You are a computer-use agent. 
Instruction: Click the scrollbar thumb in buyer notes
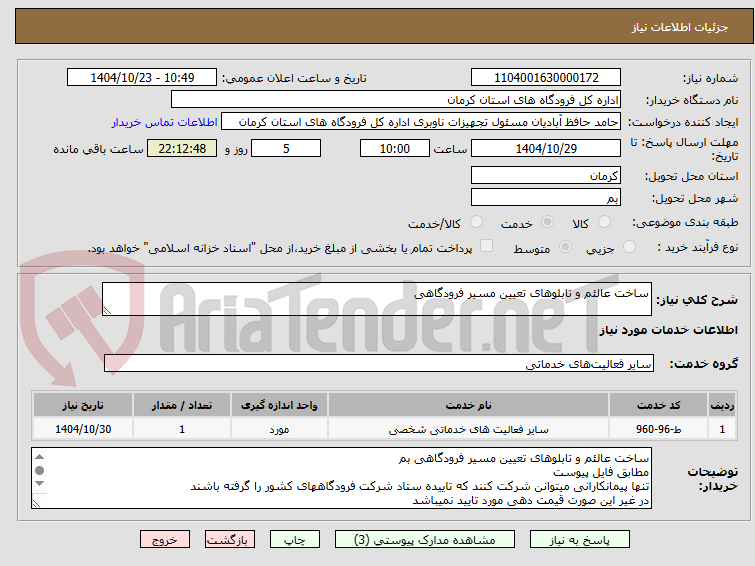pos(39,470)
